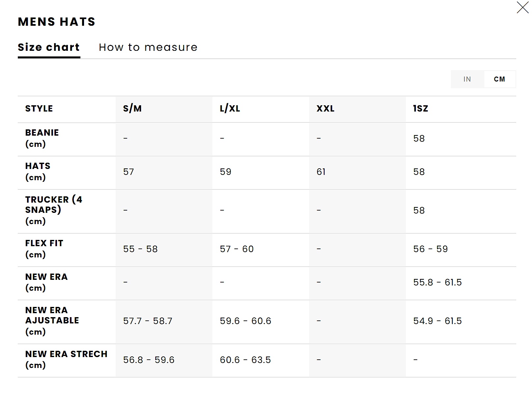Click the XXL column header
This screenshot has width=532, height=396.
click(x=325, y=109)
